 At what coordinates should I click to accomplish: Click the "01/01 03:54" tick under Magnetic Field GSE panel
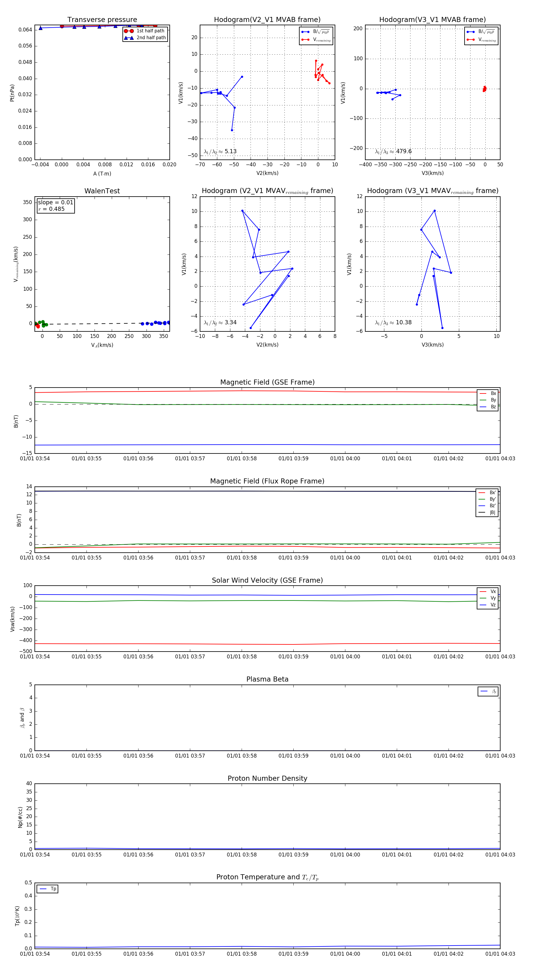click(x=35, y=459)
